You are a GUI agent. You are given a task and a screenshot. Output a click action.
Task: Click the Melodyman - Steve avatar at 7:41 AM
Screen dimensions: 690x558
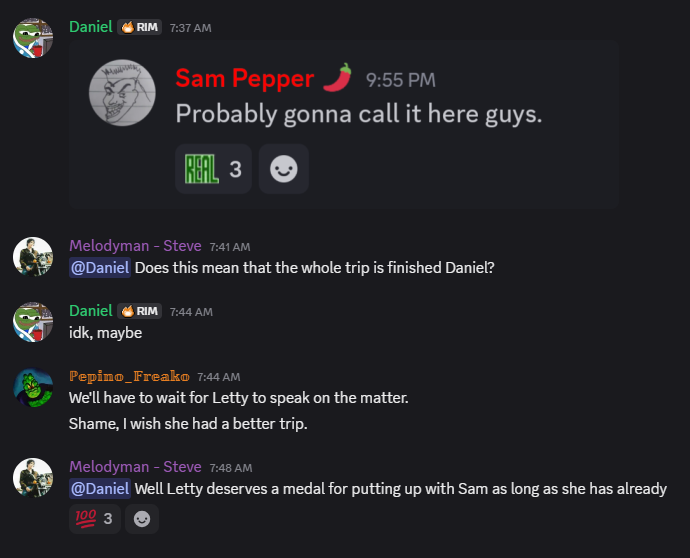coord(33,257)
